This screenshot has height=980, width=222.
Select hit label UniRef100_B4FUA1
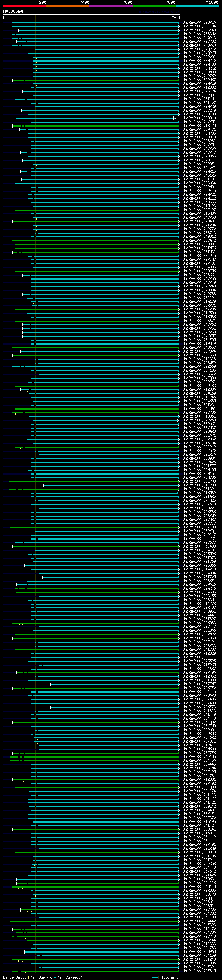tap(199, 408)
